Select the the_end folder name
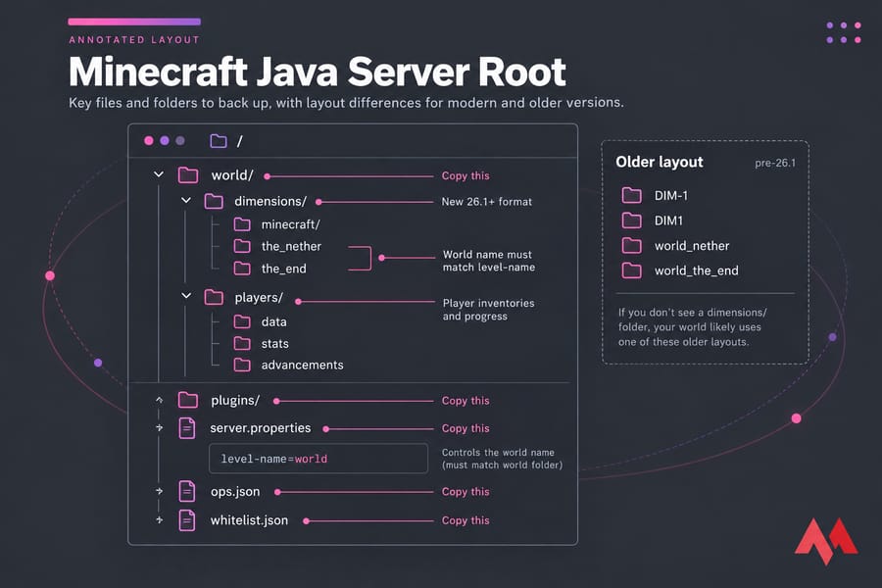Screen dimensions: 882x588 [x=284, y=269]
